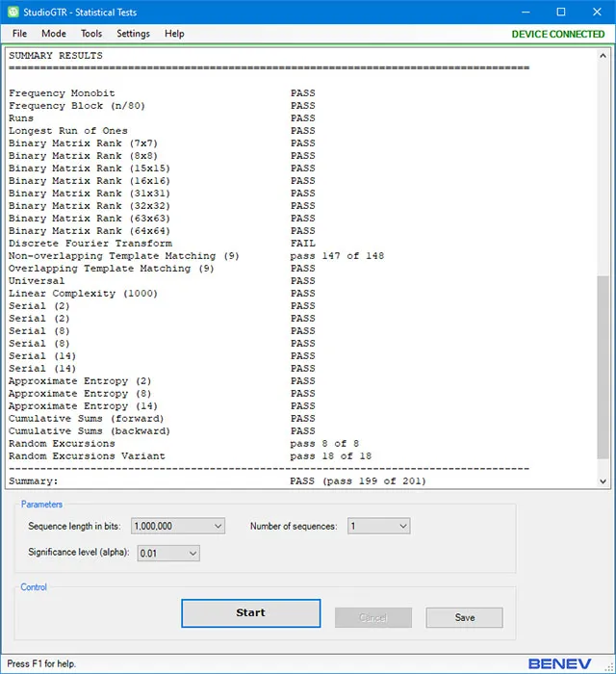This screenshot has height=674, width=616.
Task: Click 'Sequence length in bits:' label
Action: [74, 526]
